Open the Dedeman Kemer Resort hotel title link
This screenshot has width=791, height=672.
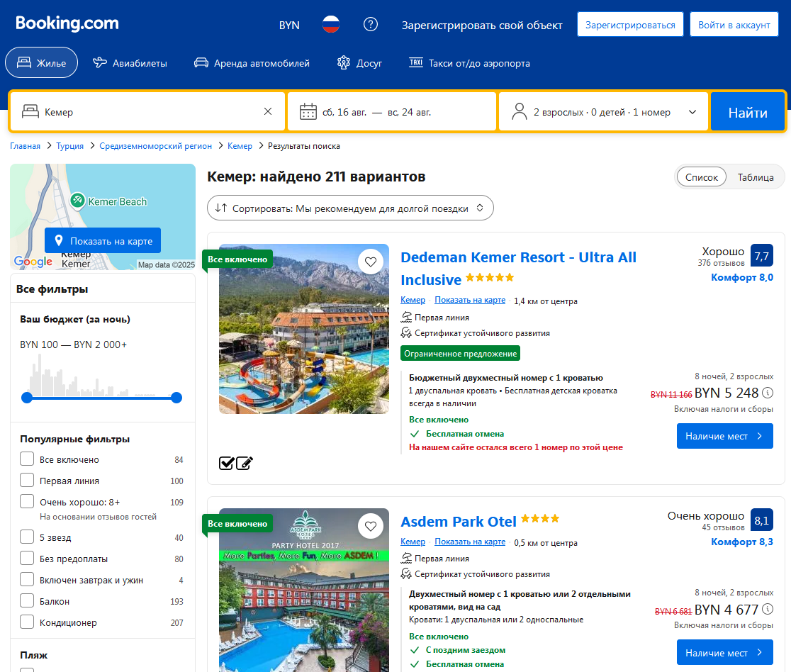518,268
